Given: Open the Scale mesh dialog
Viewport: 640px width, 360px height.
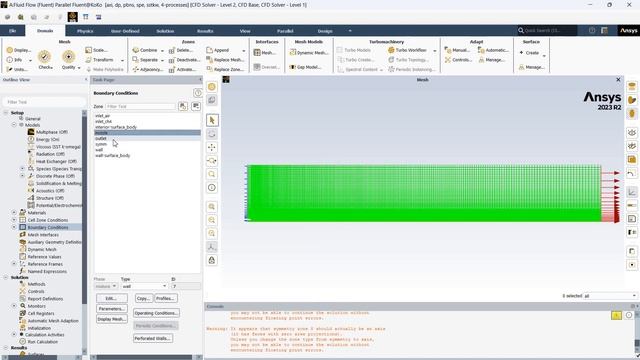Looking at the screenshot, I should [x=97, y=50].
